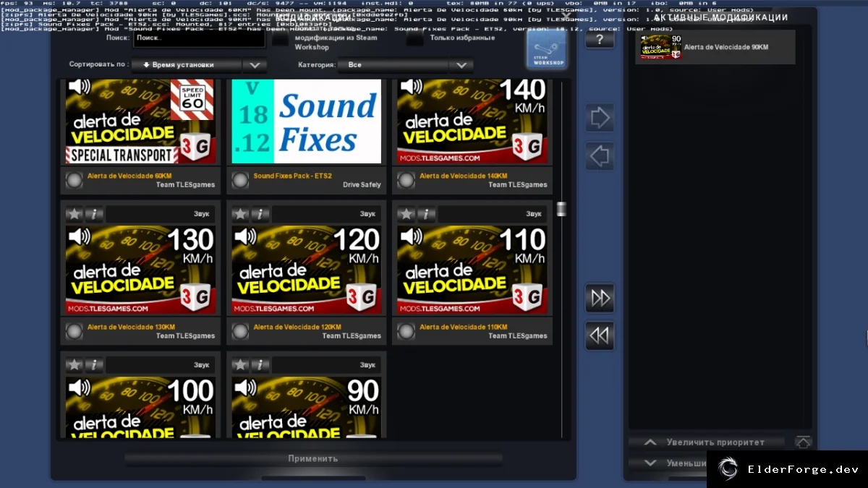Image resolution: width=868 pixels, height=488 pixels.
Task: Click the info icon on the 90 KM/h card
Action: 260,365
